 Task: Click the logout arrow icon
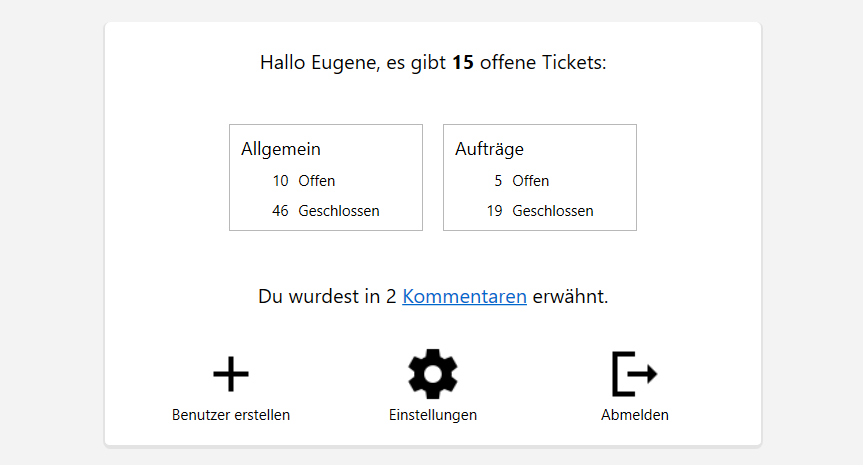click(x=634, y=374)
